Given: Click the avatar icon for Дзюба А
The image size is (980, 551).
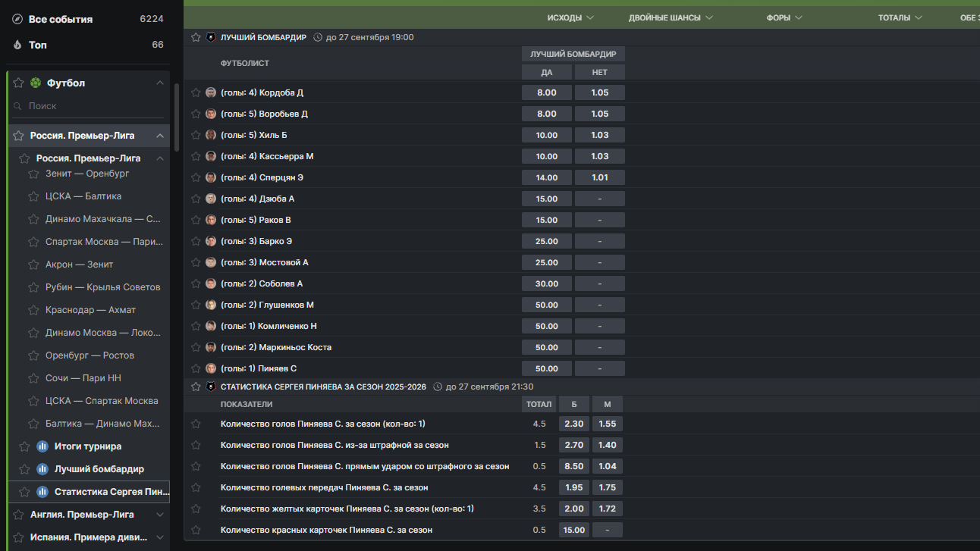Looking at the screenshot, I should click(x=211, y=199).
